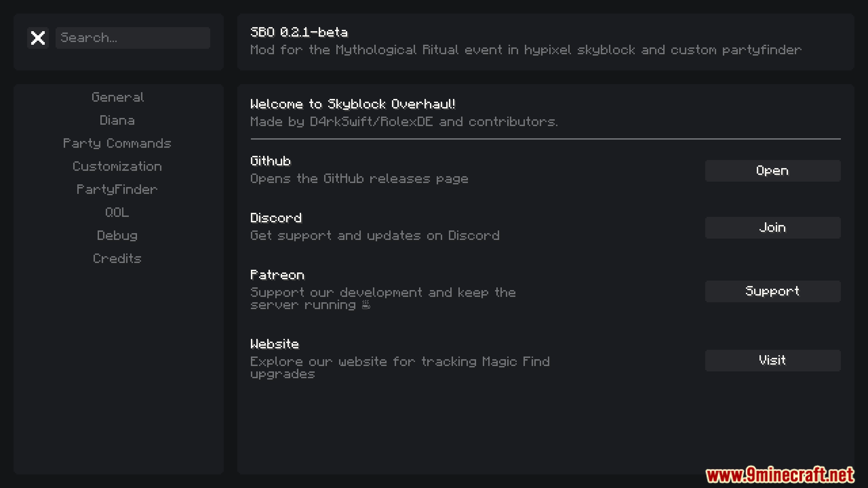Click the Github setting label

(270, 161)
